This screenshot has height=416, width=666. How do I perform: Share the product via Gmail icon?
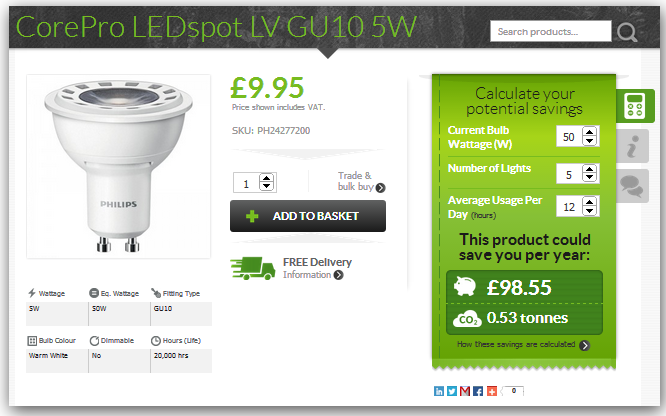[x=465, y=391]
